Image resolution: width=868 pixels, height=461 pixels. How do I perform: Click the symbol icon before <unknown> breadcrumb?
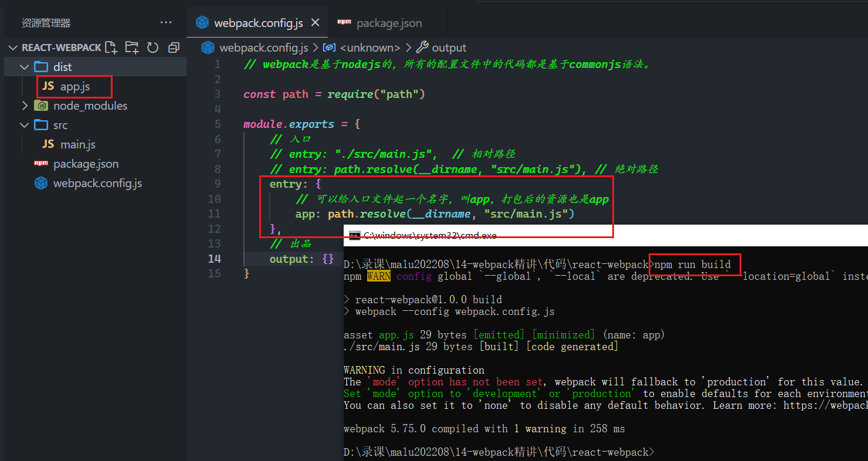(330, 48)
